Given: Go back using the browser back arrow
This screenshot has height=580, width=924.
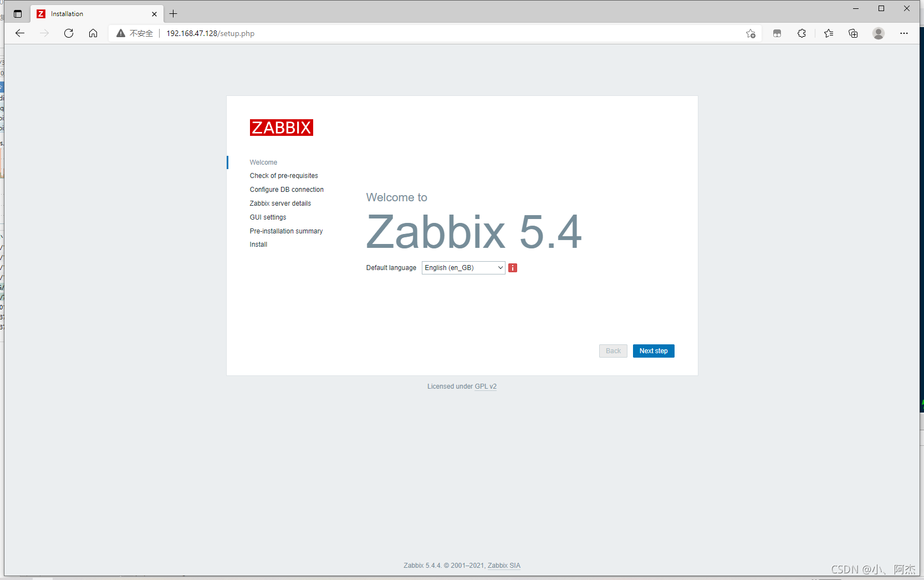Looking at the screenshot, I should pyautogui.click(x=20, y=33).
